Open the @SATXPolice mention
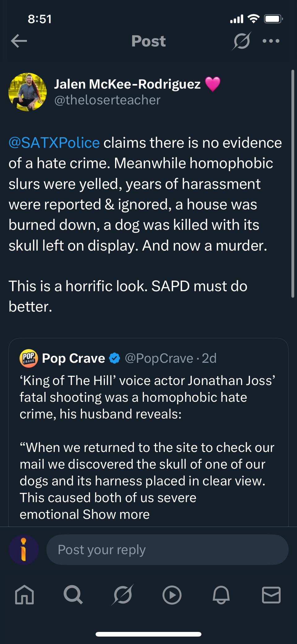Viewport: 297px width, 644px height. [x=54, y=143]
